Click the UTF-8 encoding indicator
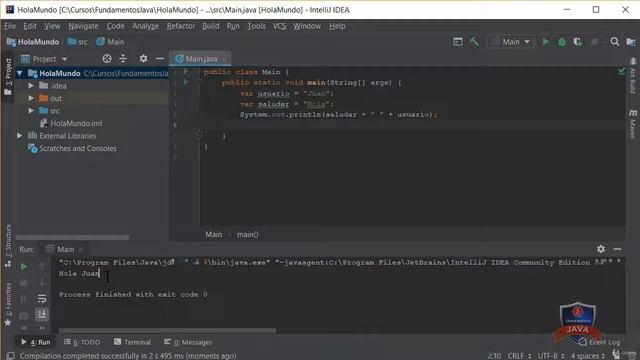640x360 pixels. coord(551,356)
